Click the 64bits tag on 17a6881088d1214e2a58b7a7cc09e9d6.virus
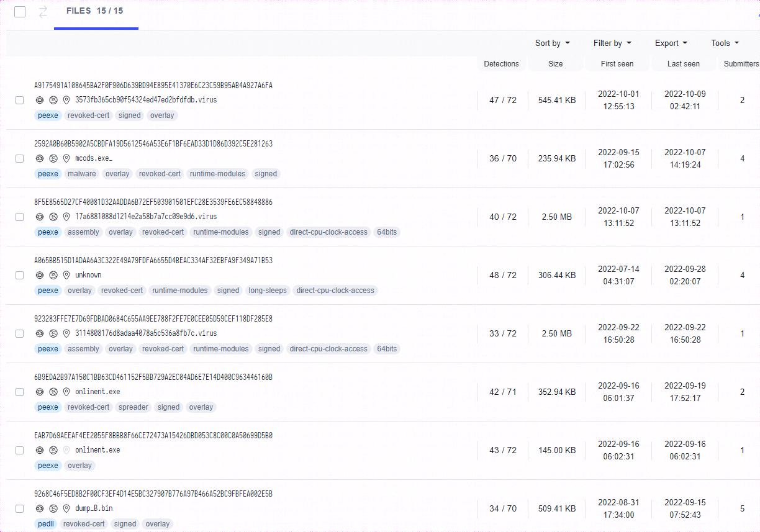The height and width of the screenshot is (532, 760). point(387,232)
